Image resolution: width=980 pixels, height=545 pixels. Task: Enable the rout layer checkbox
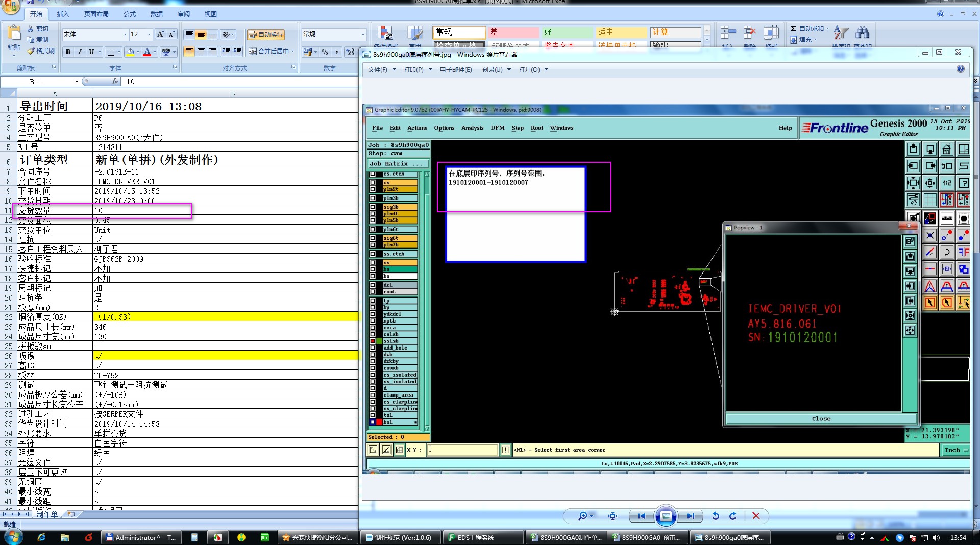(373, 292)
